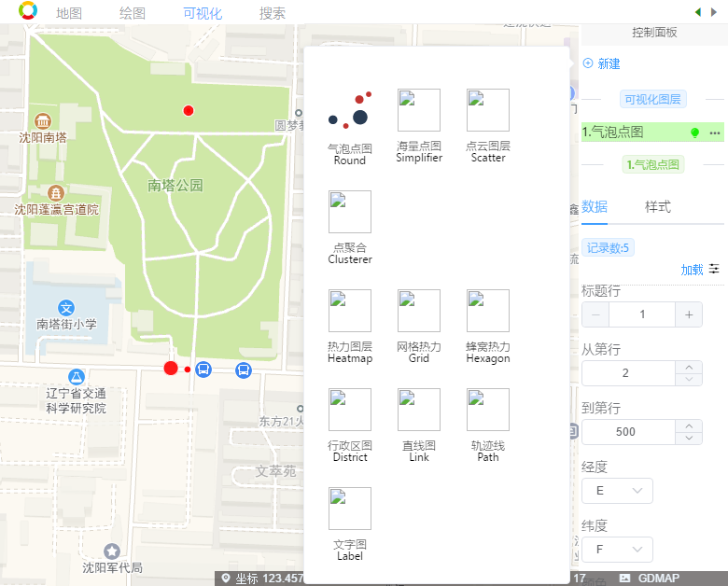The image size is (728, 586).
Task: Click the dark right arrow icon
Action: [714, 12]
